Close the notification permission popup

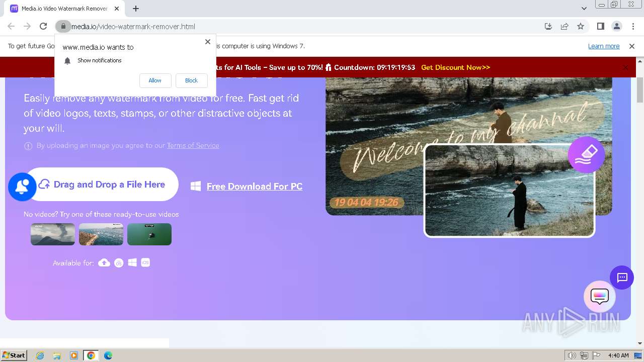(208, 42)
